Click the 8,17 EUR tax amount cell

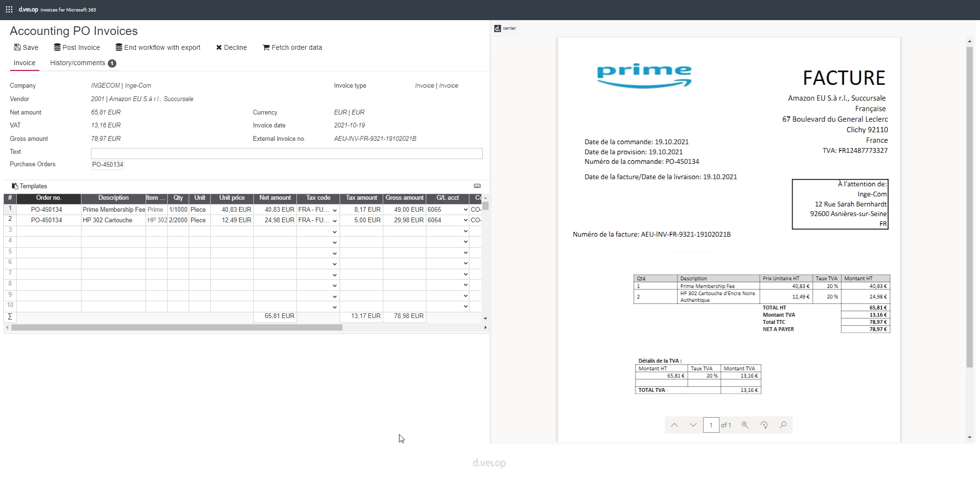coord(361,210)
